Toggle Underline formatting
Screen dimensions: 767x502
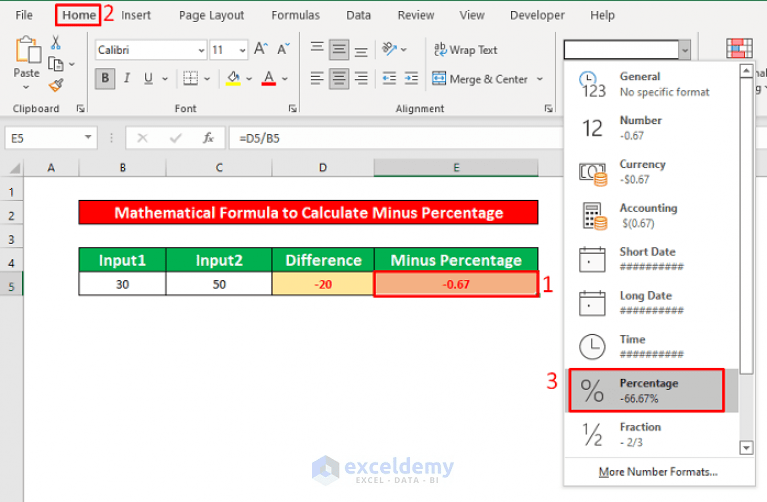[149, 78]
